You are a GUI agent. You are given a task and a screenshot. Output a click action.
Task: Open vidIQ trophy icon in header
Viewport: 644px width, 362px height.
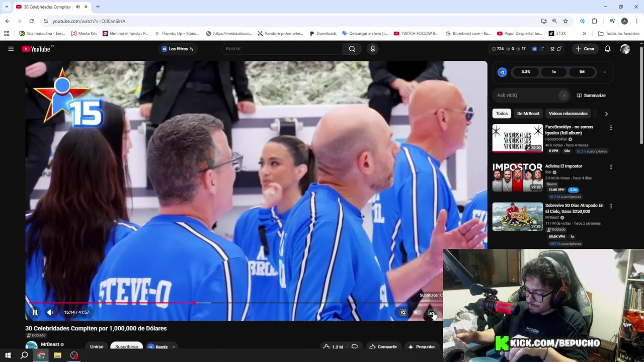552,49
